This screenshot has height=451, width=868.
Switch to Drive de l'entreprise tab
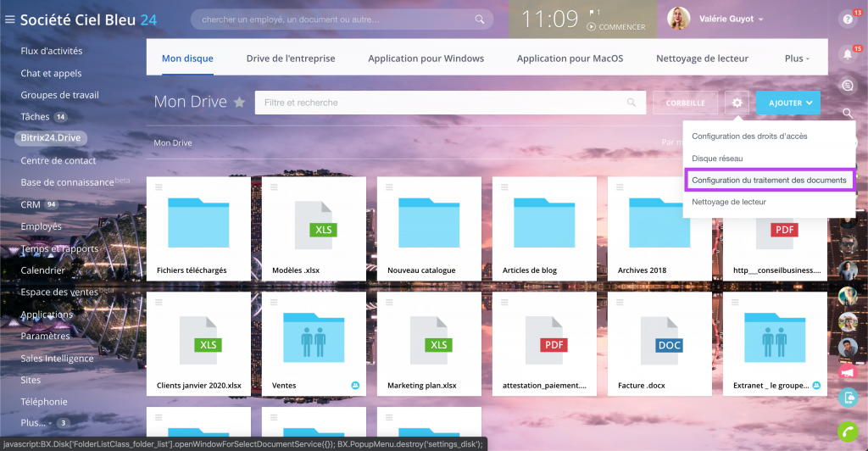pos(291,58)
